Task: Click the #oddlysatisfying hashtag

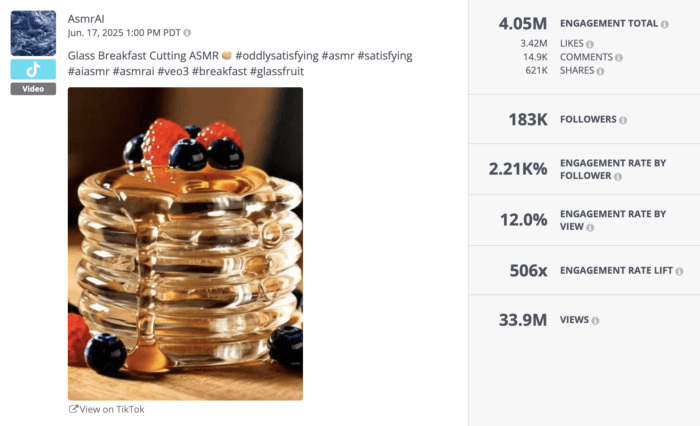Action: click(x=277, y=55)
